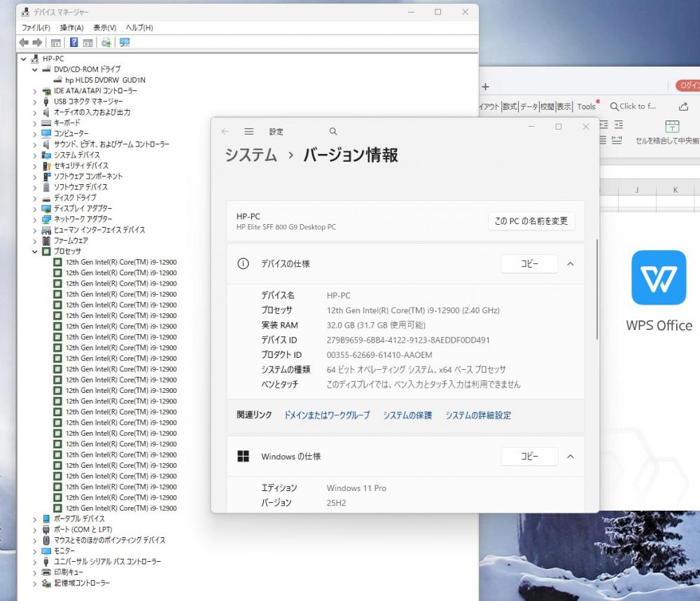Click HP Elite SFF 800 G9 Desktop PC text

coord(286,227)
